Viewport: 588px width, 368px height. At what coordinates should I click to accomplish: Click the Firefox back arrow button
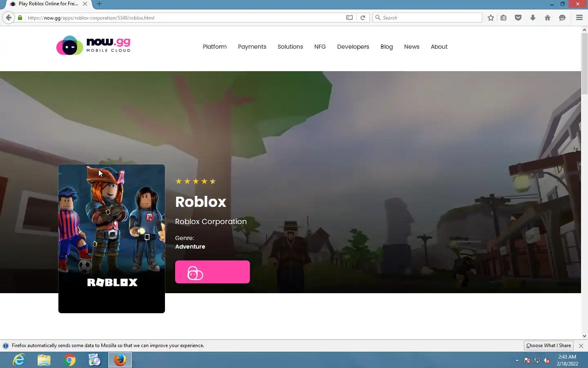tap(9, 18)
